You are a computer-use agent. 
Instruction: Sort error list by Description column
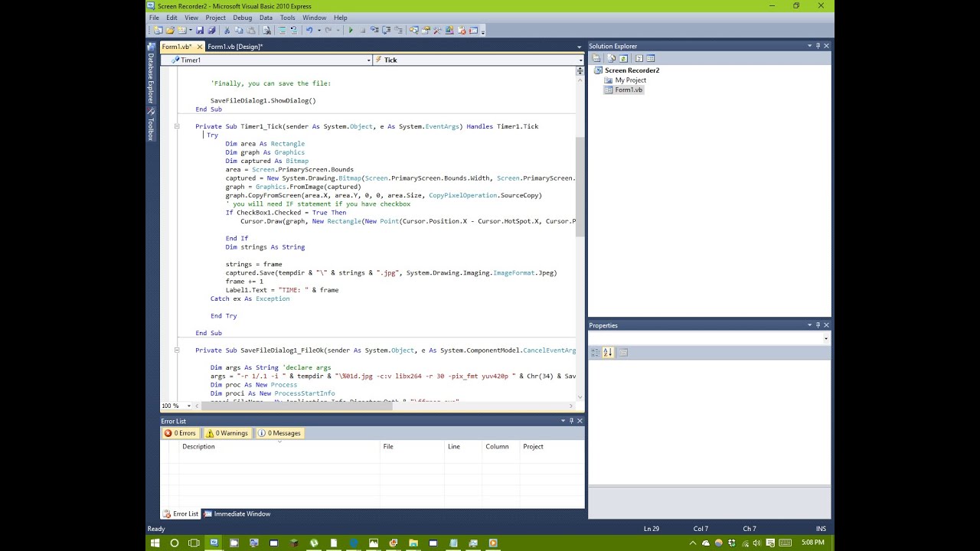pos(279,447)
